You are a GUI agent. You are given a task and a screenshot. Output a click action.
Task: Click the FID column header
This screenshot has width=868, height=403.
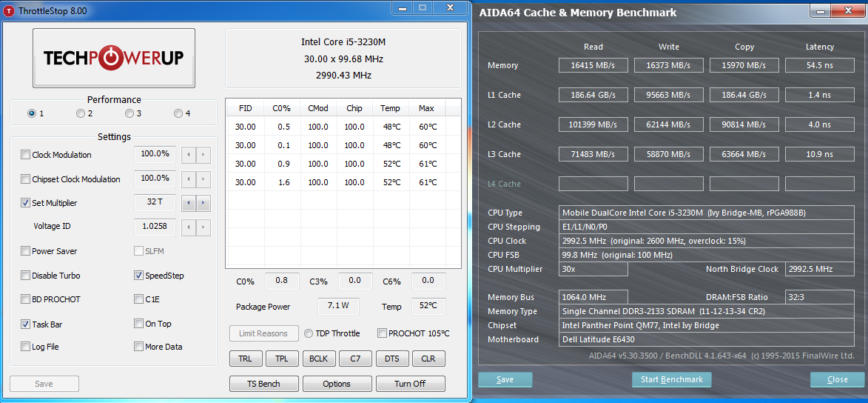[245, 108]
